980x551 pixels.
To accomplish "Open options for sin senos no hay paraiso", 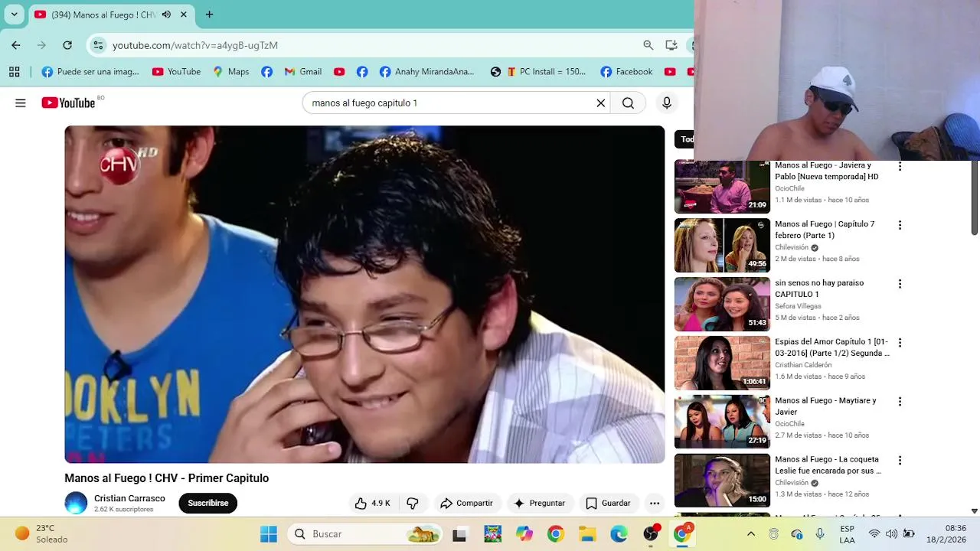I will pos(900,284).
